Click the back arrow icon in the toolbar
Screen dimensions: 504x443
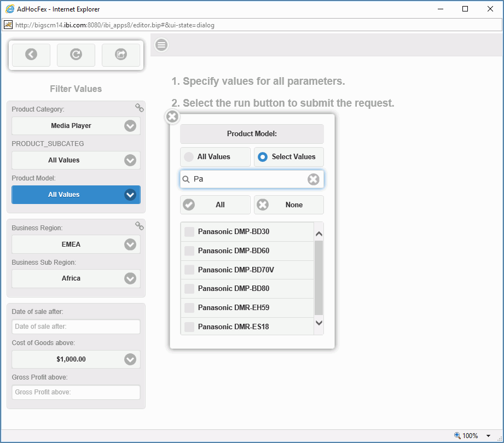coord(31,55)
